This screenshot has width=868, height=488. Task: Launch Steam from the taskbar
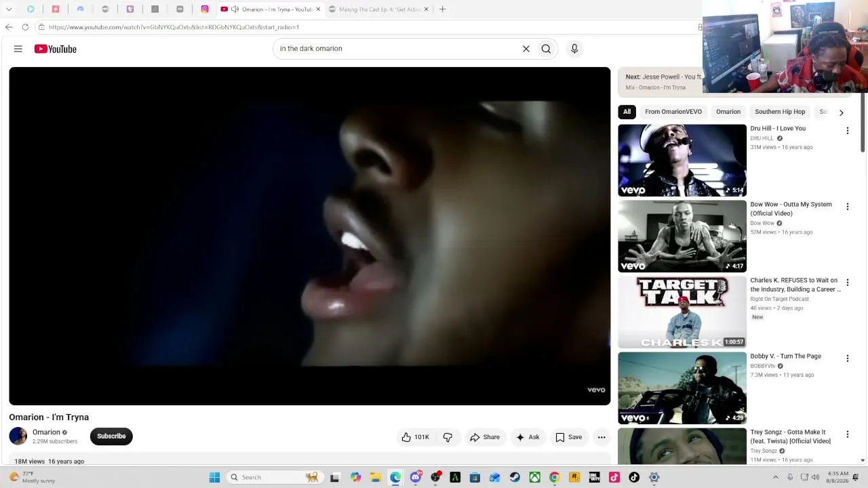click(515, 477)
